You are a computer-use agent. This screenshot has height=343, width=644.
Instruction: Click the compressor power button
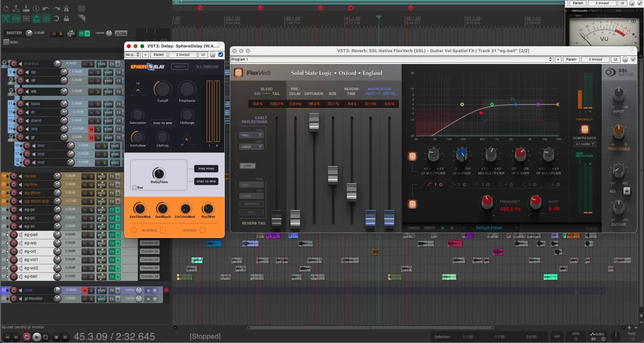pos(584,129)
